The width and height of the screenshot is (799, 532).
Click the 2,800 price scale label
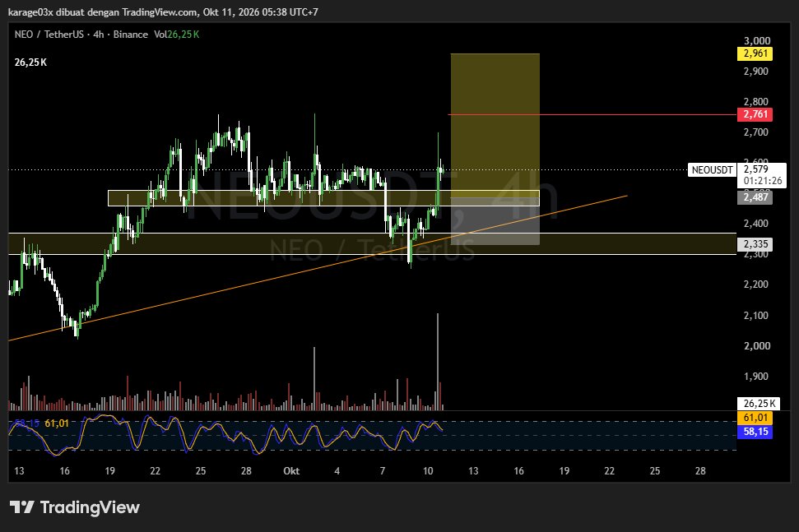(755, 102)
